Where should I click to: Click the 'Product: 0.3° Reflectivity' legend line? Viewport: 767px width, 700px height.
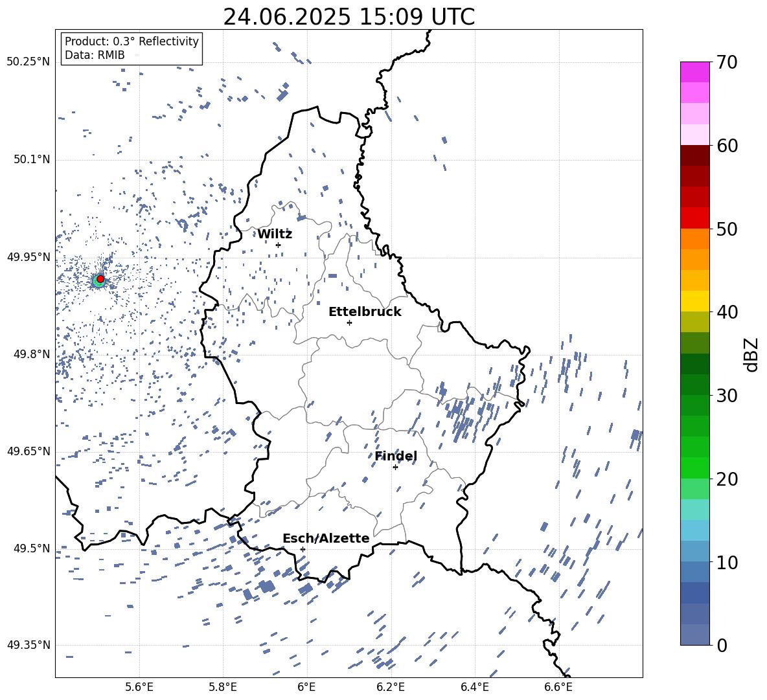tap(132, 41)
